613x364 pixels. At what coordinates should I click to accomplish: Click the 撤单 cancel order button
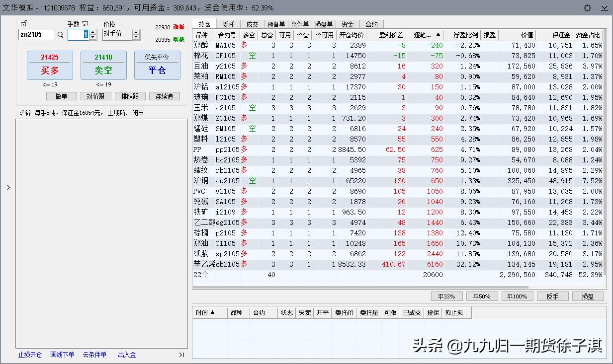[62, 96]
